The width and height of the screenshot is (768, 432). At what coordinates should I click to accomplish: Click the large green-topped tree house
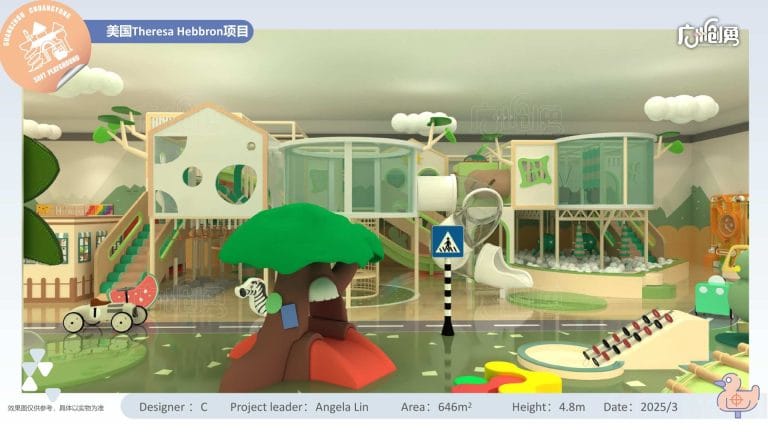pos(299,290)
